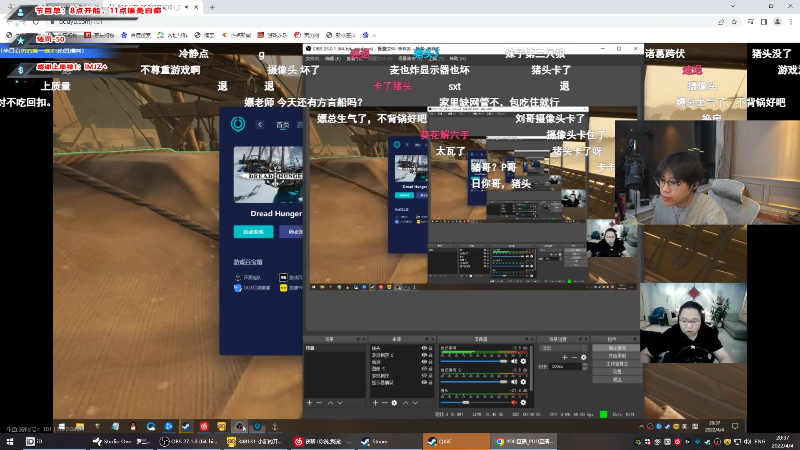
Task: Click 工作室模式 button in OBS controls
Action: pos(617,364)
